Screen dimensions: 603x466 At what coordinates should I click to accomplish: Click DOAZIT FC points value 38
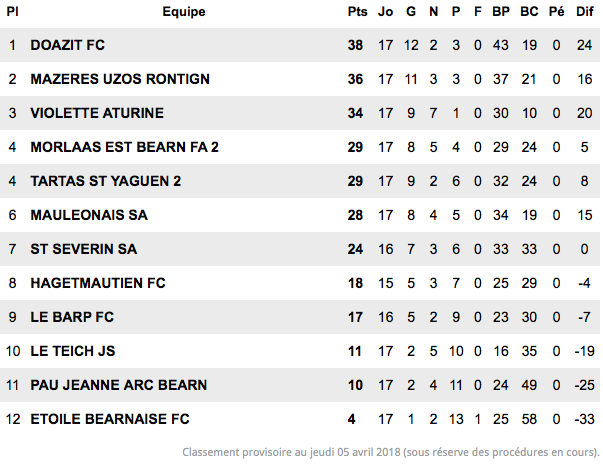[355, 45]
